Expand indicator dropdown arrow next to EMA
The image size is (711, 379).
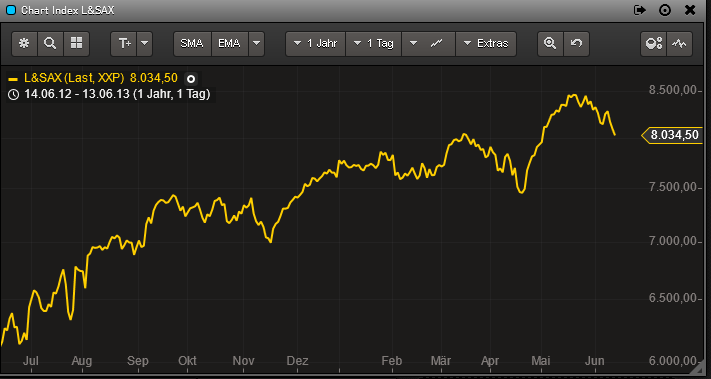coord(256,44)
